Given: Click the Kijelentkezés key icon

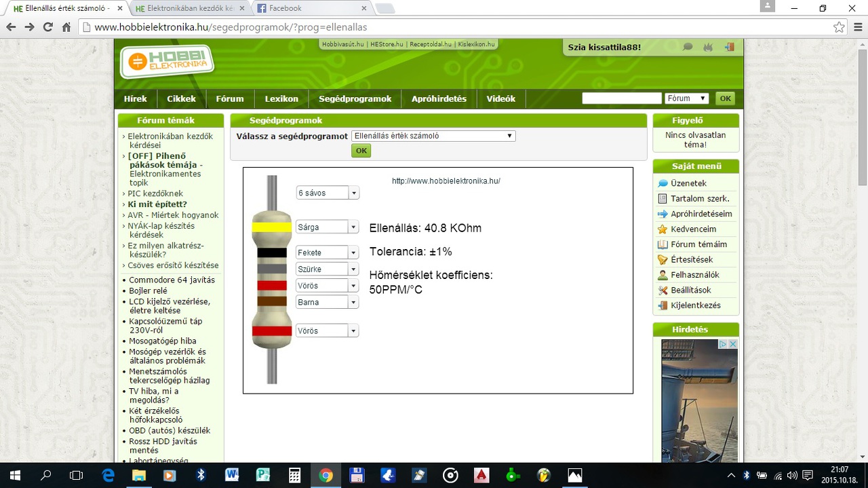Looking at the screenshot, I should click(x=663, y=305).
